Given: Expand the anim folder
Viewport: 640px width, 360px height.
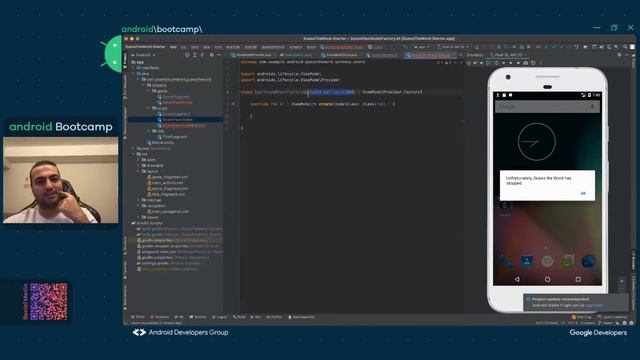Looking at the screenshot, I should pyautogui.click(x=139, y=160).
